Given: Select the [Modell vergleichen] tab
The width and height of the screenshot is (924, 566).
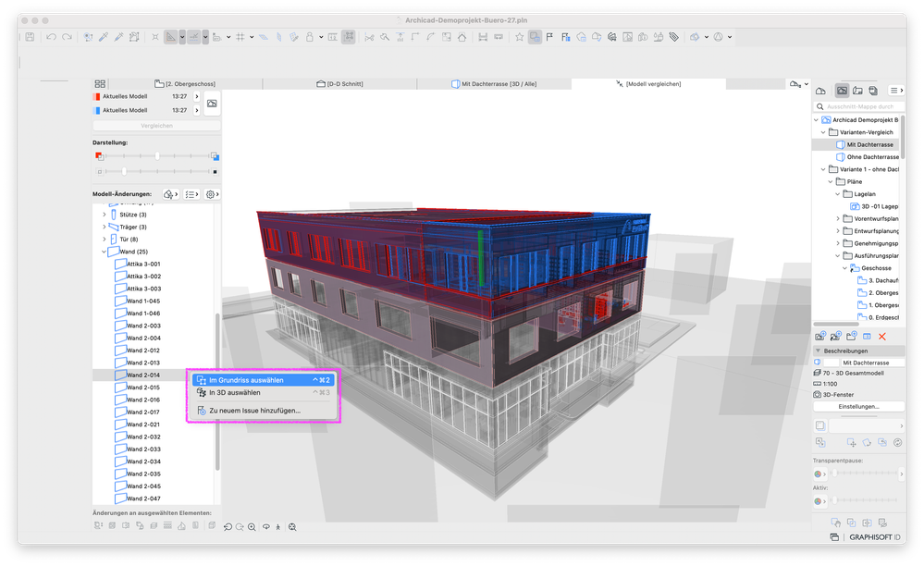Looking at the screenshot, I should 648,83.
